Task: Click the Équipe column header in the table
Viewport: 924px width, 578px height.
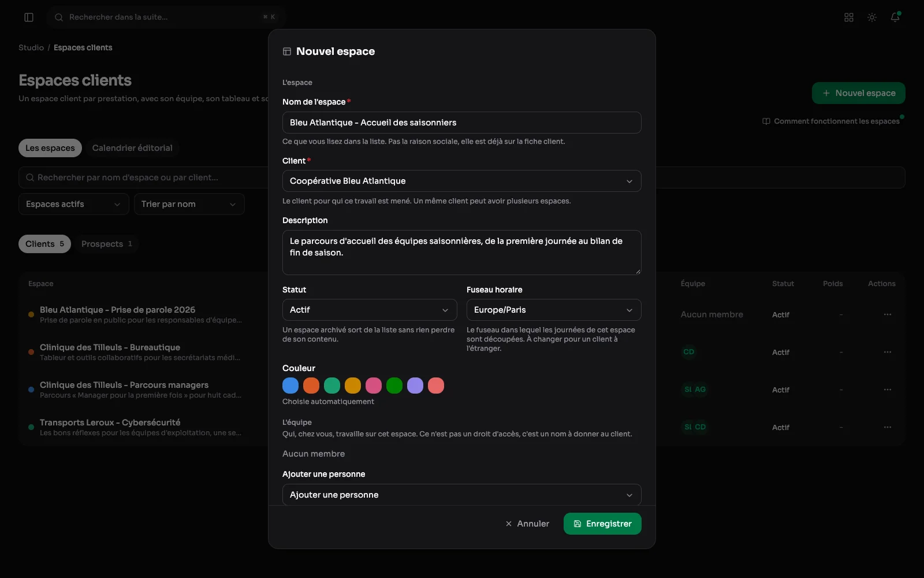Action: (x=693, y=284)
